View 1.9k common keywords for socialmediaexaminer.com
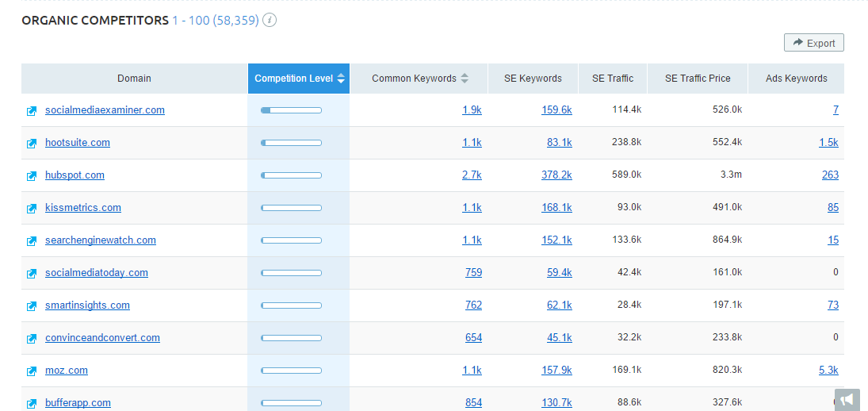The image size is (868, 411). pyautogui.click(x=472, y=109)
